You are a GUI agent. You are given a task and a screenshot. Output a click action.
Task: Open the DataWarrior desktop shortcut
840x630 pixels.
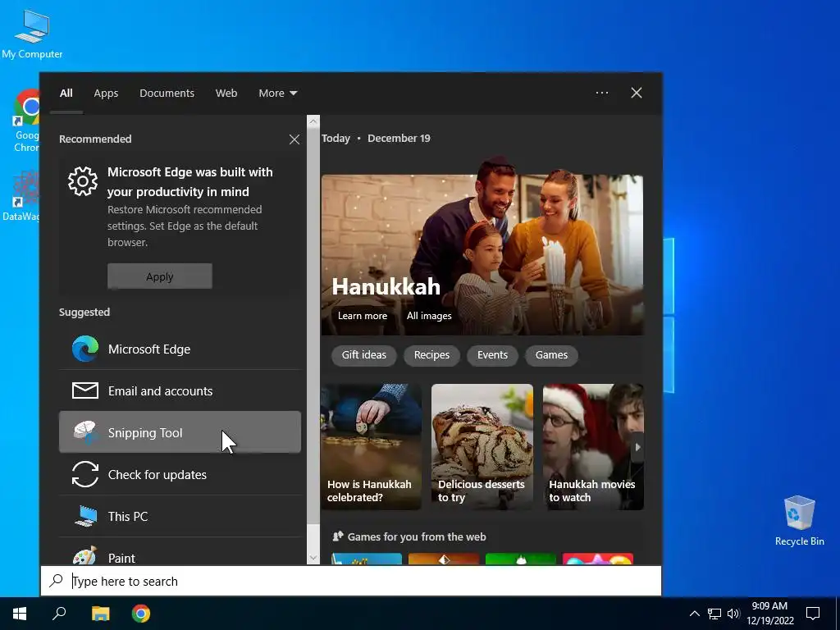(21, 196)
